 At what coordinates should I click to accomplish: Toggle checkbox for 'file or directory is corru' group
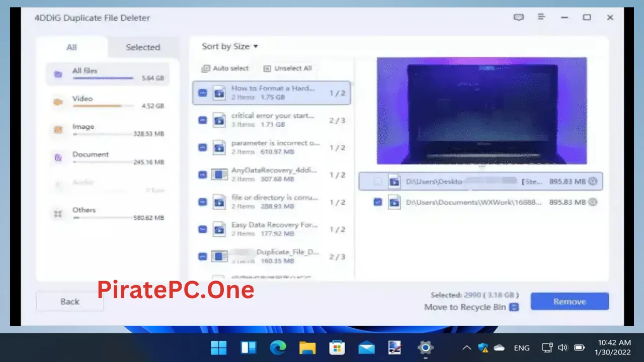[202, 202]
